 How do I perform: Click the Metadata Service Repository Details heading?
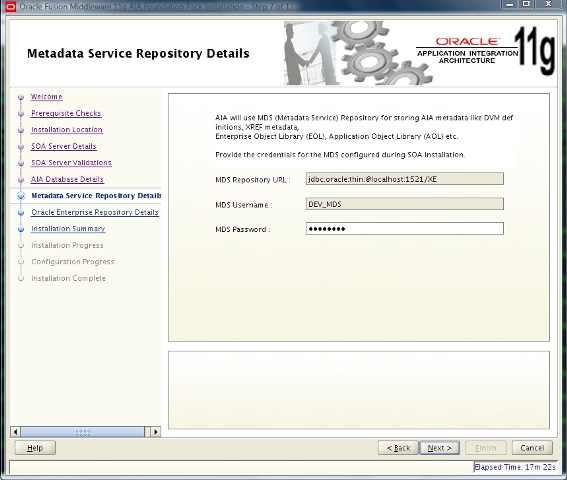pos(138,53)
